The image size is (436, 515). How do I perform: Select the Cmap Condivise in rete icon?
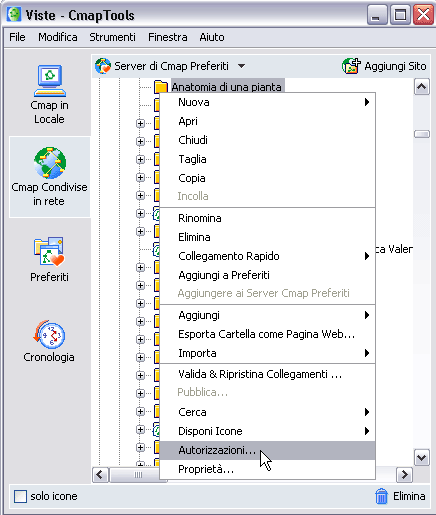click(50, 163)
